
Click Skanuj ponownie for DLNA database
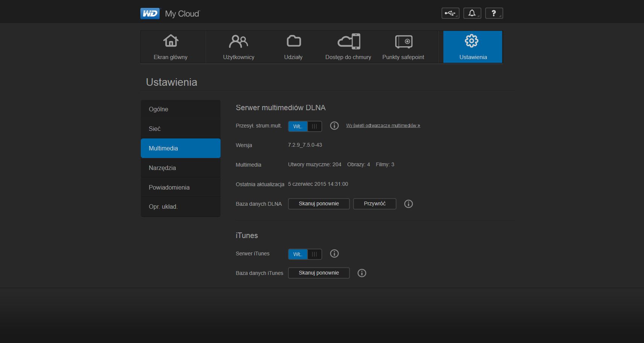pyautogui.click(x=319, y=204)
